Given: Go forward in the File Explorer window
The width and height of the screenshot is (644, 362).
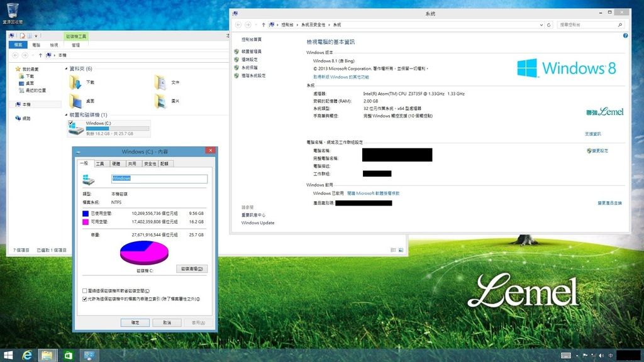Looking at the screenshot, I should (x=25, y=55).
